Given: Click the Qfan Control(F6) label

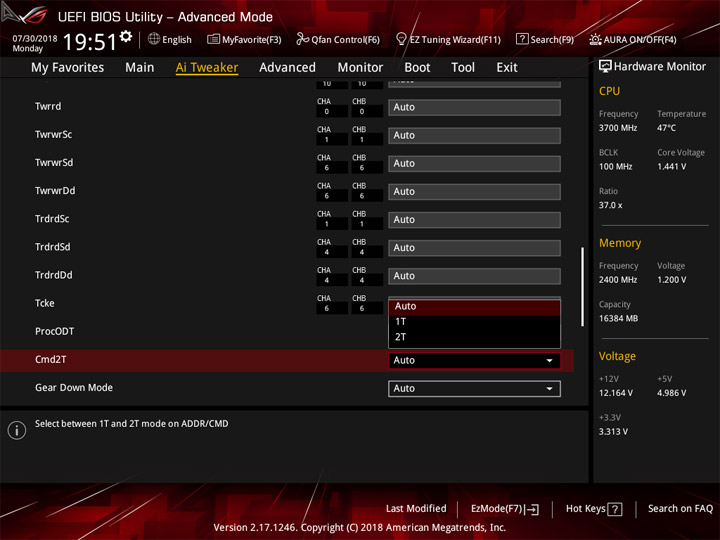Looking at the screenshot, I should pyautogui.click(x=345, y=40).
